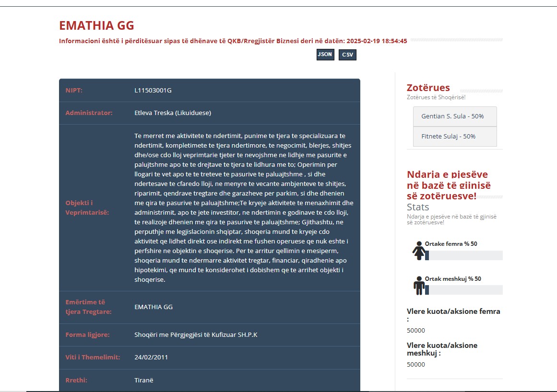Click founding date 24/02/2011

[x=151, y=357]
